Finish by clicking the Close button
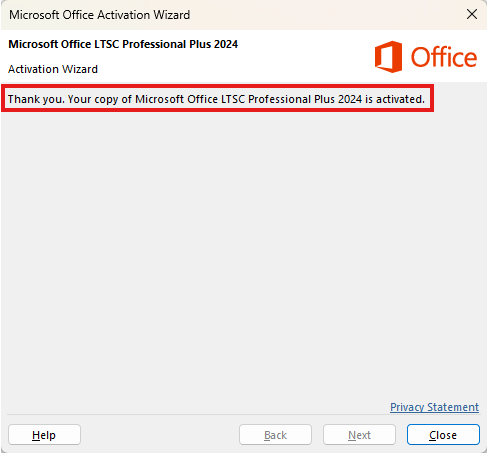Image resolution: width=487 pixels, height=453 pixels. [443, 435]
